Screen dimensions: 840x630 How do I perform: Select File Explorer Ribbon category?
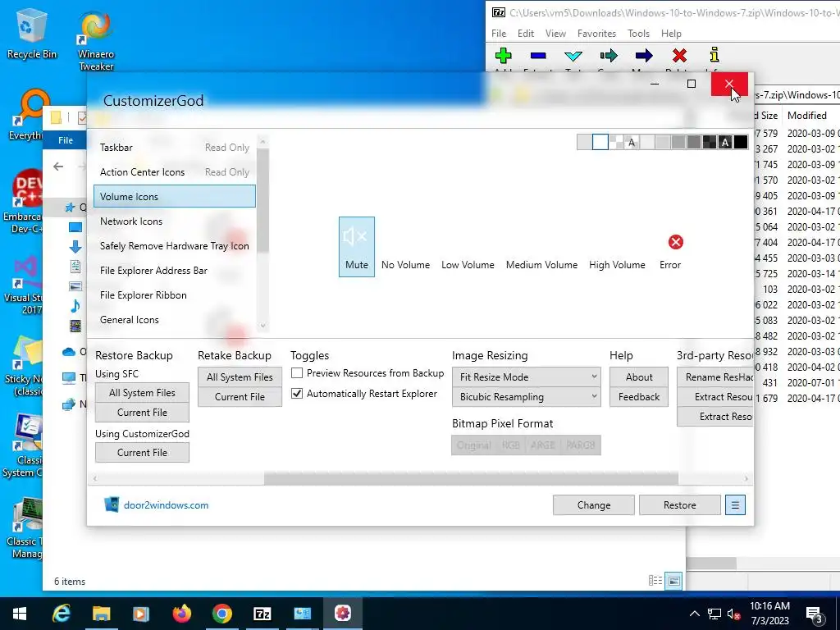point(174,294)
